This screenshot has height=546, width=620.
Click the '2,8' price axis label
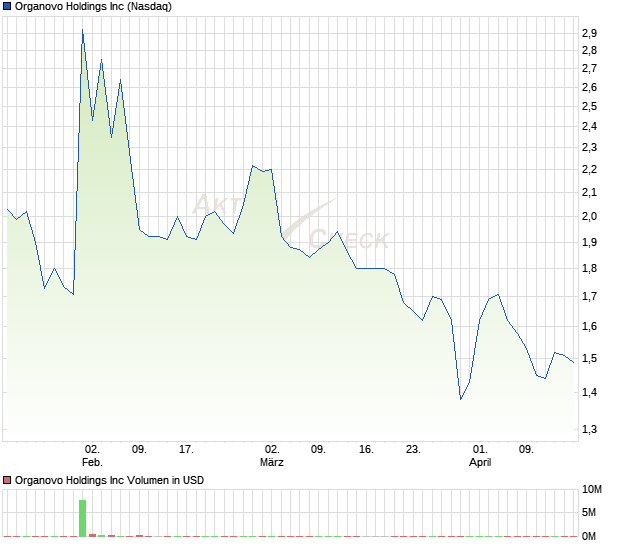589,50
